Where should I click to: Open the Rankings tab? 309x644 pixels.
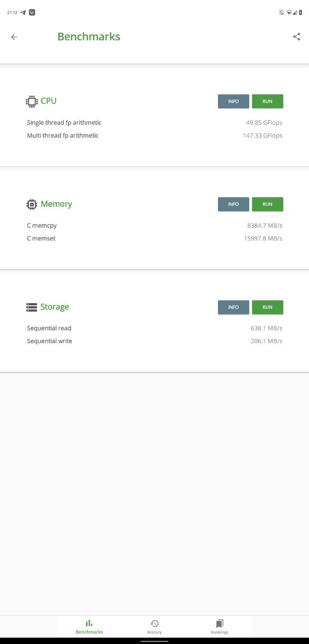coord(220,627)
